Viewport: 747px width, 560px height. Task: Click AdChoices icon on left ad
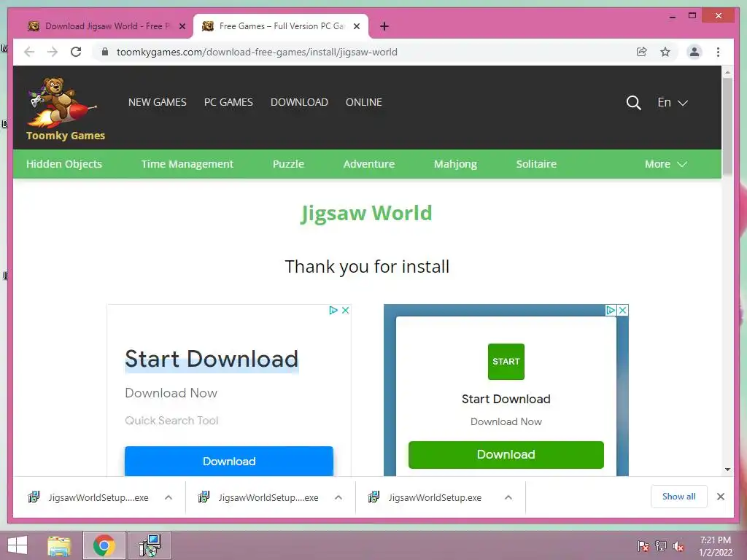click(x=333, y=310)
